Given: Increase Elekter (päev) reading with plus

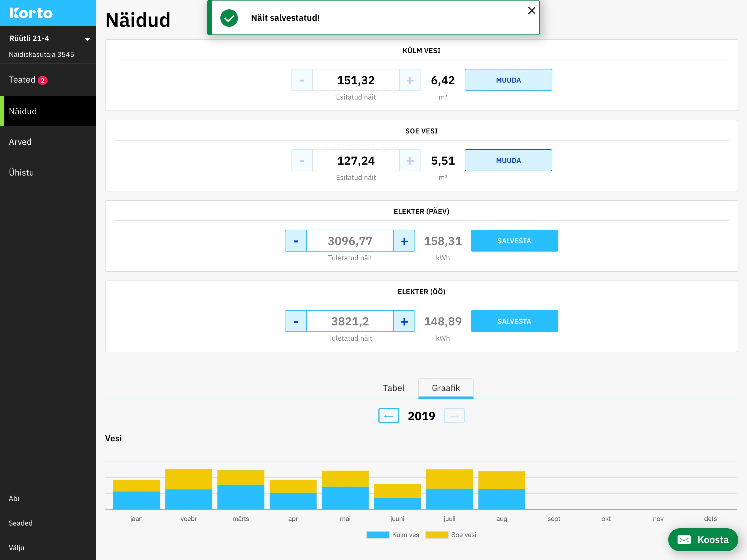Looking at the screenshot, I should (404, 241).
